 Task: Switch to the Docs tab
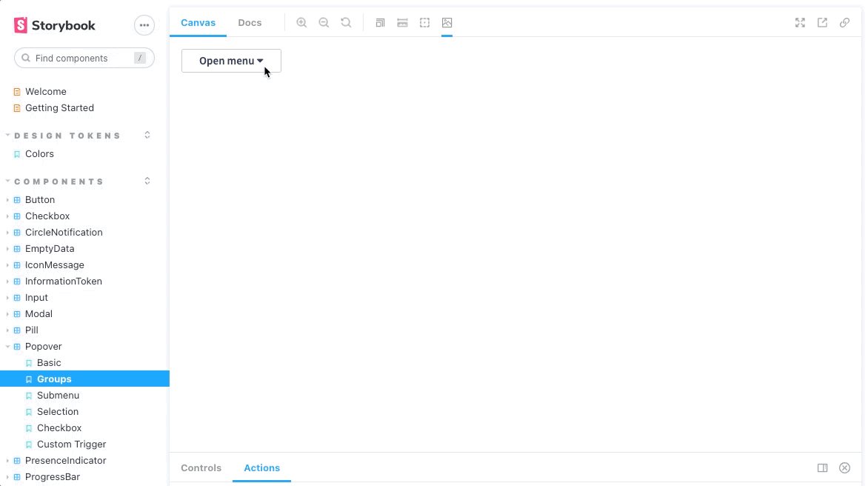tap(250, 23)
